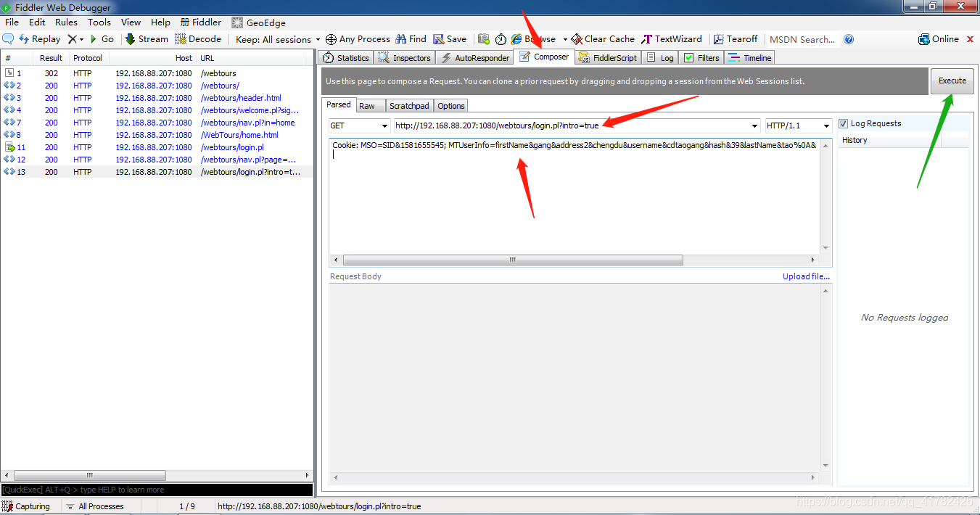This screenshot has width=980, height=515.
Task: Open the Help menu
Action: tap(160, 22)
